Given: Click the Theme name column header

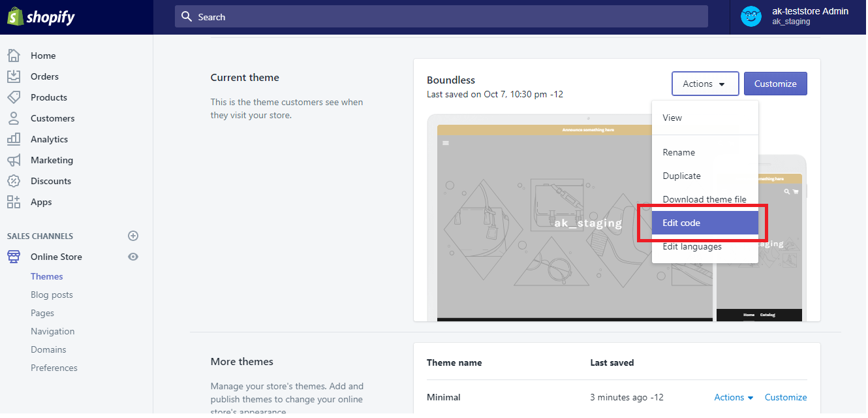Looking at the screenshot, I should 454,362.
